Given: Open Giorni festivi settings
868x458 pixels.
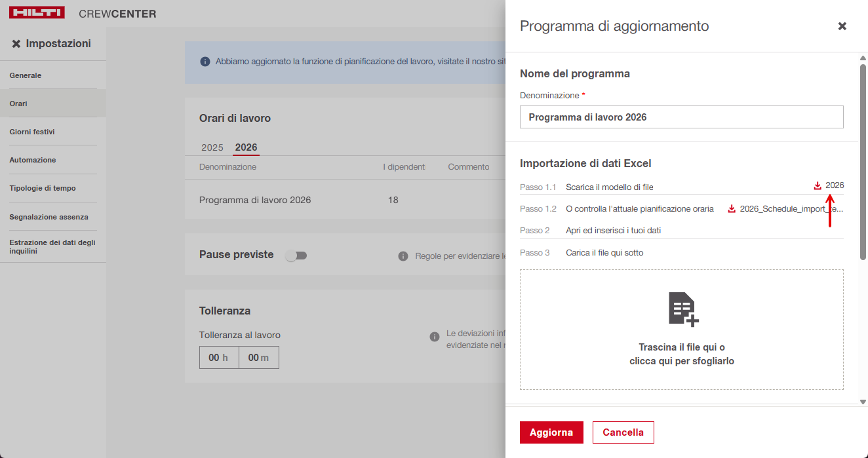Looking at the screenshot, I should pos(32,132).
